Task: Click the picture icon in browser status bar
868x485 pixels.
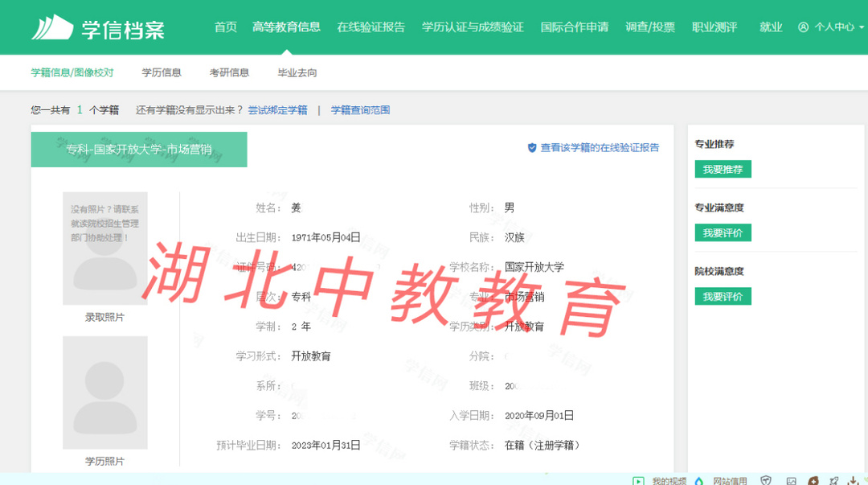Action: pyautogui.click(x=792, y=480)
